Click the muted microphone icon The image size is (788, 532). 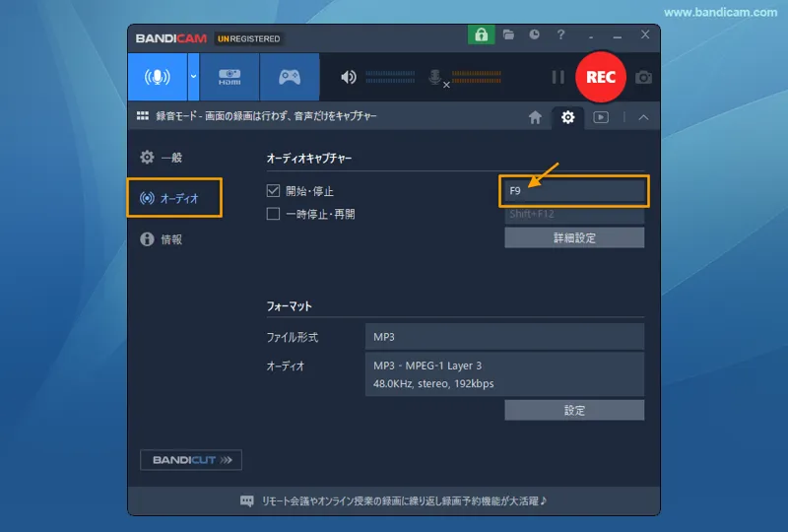436,78
